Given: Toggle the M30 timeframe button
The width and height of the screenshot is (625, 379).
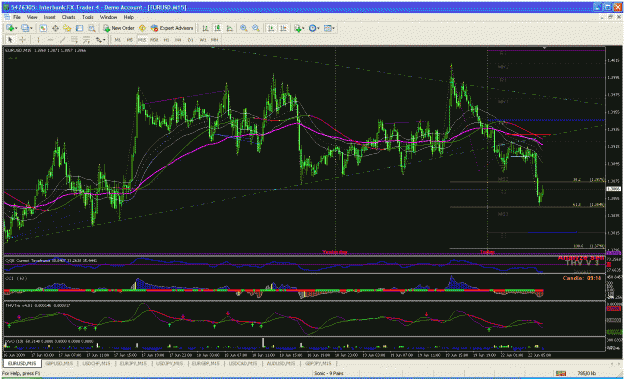Looking at the screenshot, I should pos(154,40).
